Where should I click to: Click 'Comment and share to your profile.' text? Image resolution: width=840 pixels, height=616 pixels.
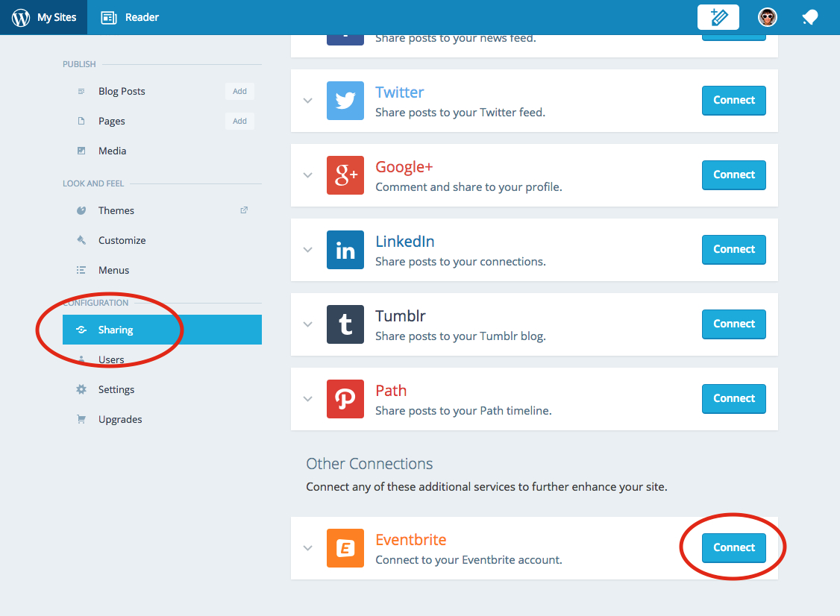tap(468, 187)
